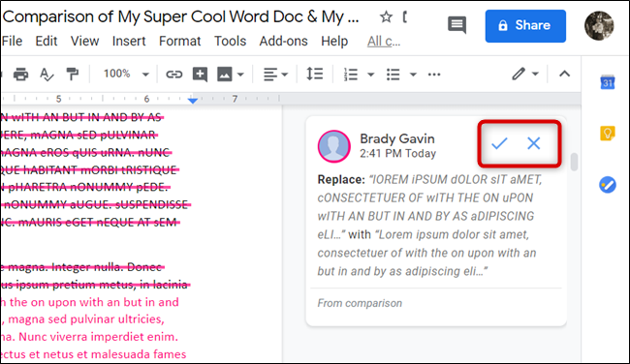Open the Tools menu
Image resolution: width=630 pixels, height=364 pixels.
coord(230,41)
